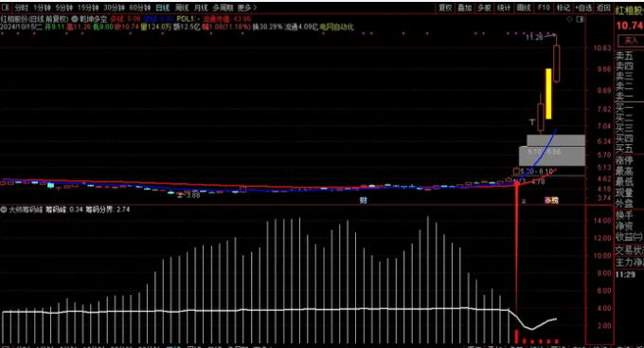This screenshot has width=644, height=348.
Task: Click the 叠加 overlay button
Action: (x=465, y=8)
